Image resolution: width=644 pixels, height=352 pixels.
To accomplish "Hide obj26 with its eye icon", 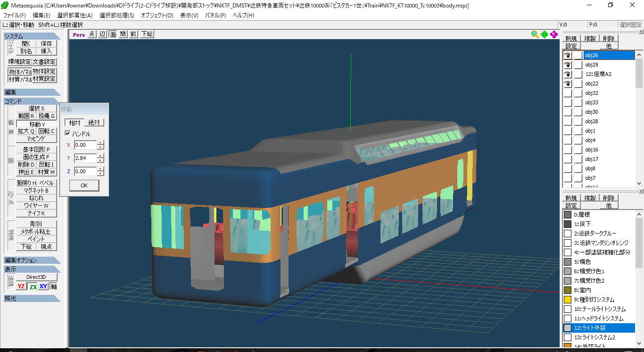I will click(568, 55).
